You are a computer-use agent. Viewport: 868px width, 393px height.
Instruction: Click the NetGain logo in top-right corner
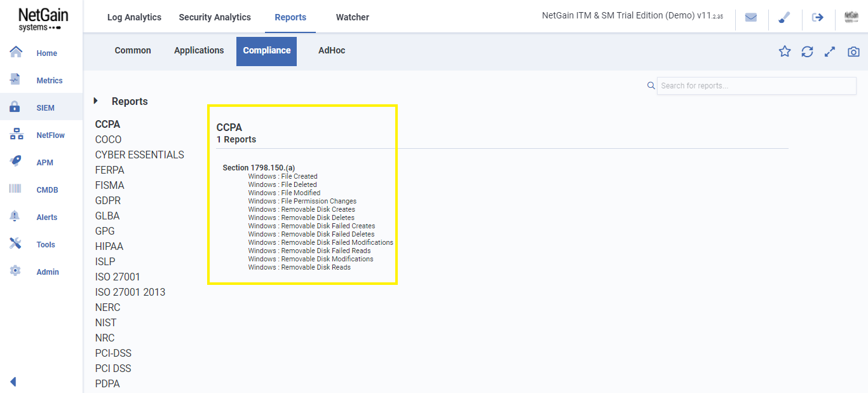point(851,17)
